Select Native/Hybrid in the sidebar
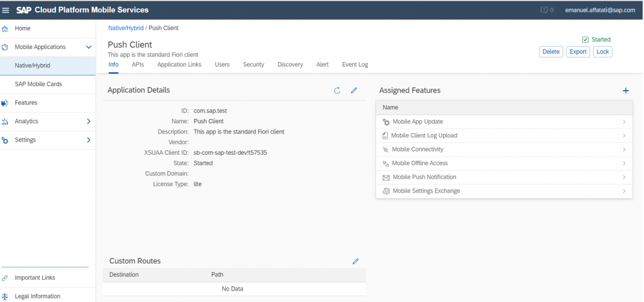Viewport: 644px width, 302px height. point(48,65)
